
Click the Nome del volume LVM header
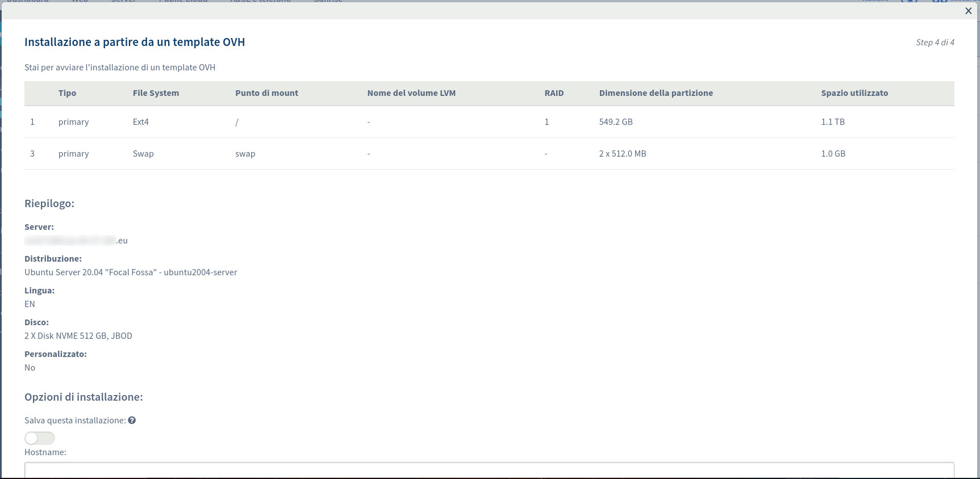pyautogui.click(x=411, y=93)
